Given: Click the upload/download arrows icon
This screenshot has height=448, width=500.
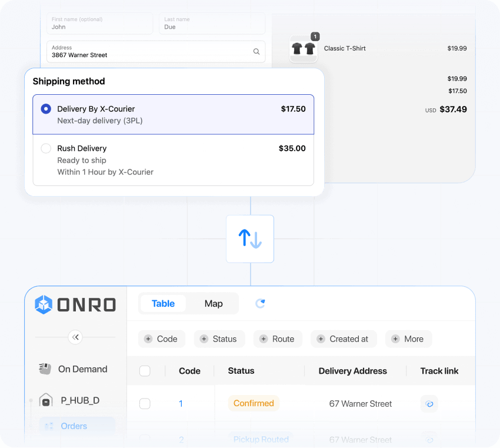Looking at the screenshot, I should point(249,238).
